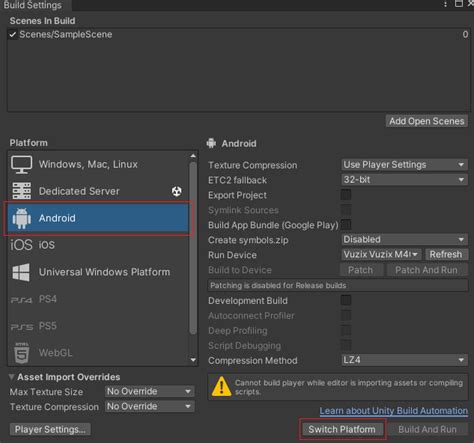Screen dimensions: 474x443
Task: Click the Android icon in settings header
Action: [x=211, y=143]
